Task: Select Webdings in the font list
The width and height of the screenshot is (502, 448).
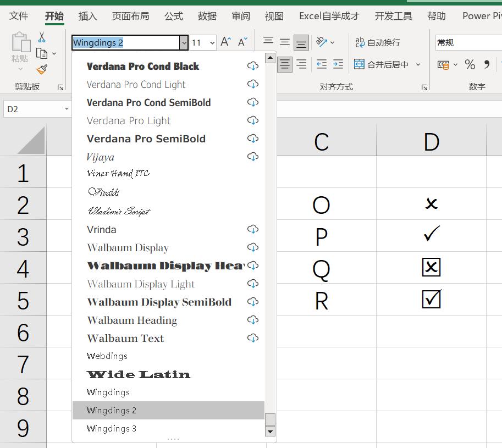Action: pyautogui.click(x=107, y=356)
